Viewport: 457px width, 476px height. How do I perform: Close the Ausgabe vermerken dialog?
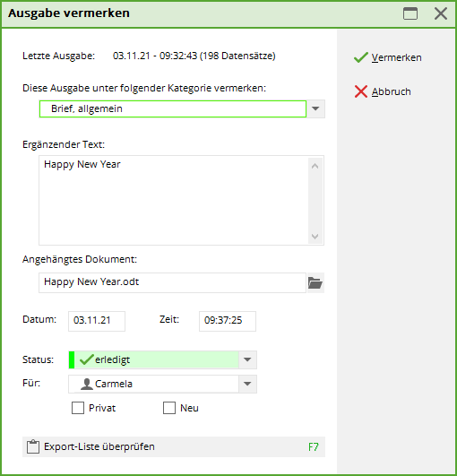coord(441,13)
